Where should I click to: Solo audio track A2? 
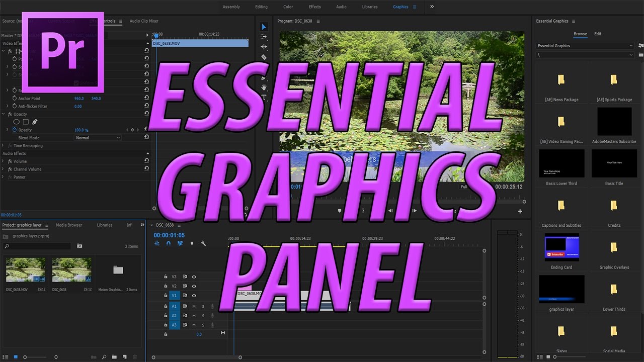203,316
